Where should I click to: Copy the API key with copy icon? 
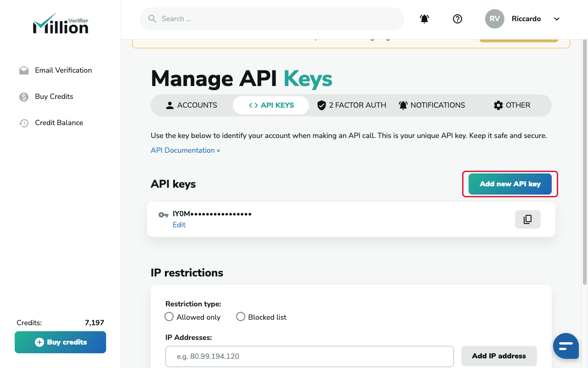tap(528, 219)
